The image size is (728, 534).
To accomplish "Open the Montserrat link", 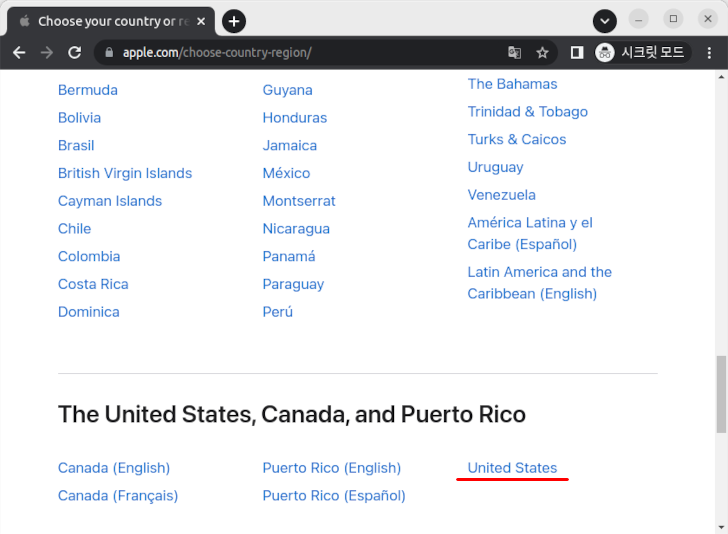I will pos(299,201).
